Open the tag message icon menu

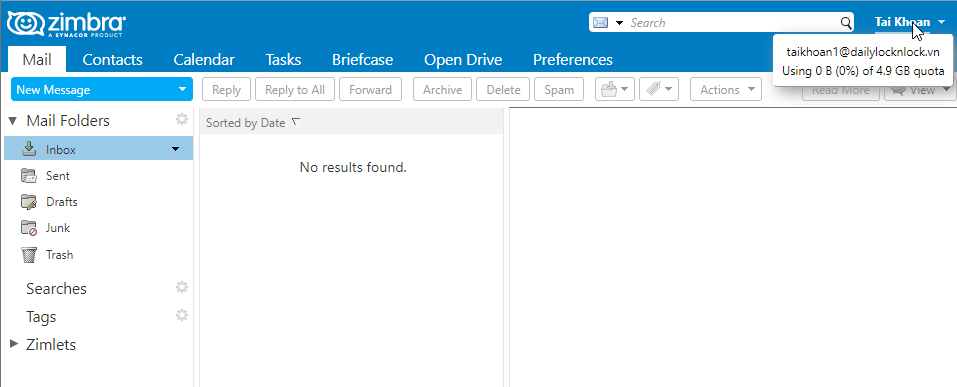click(659, 90)
